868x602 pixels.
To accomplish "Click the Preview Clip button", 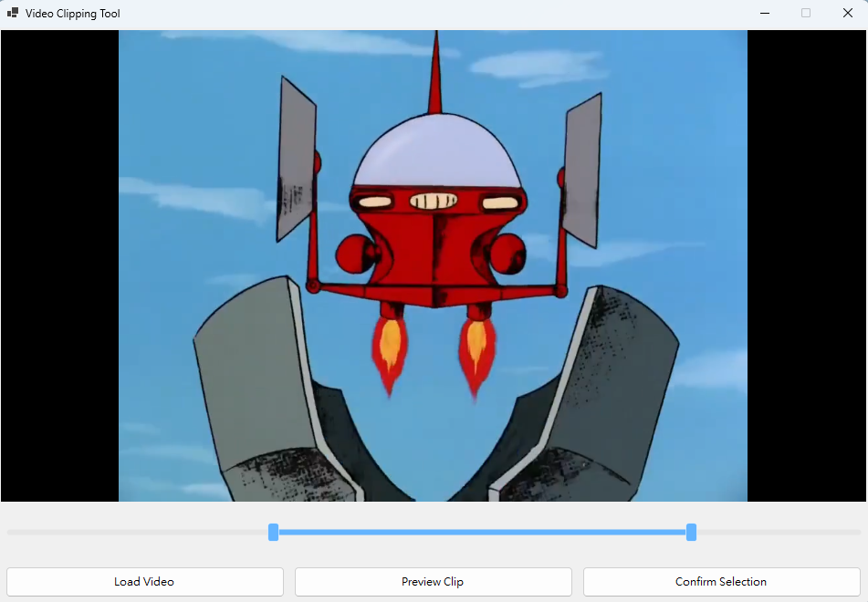I will click(x=433, y=582).
